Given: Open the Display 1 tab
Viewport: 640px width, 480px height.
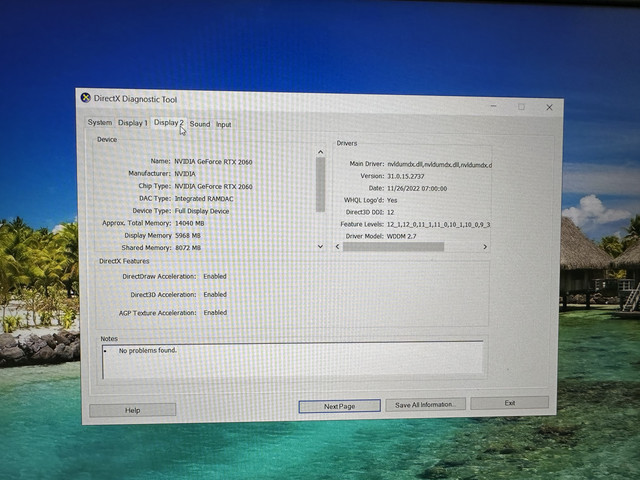Looking at the screenshot, I should coord(133,123).
